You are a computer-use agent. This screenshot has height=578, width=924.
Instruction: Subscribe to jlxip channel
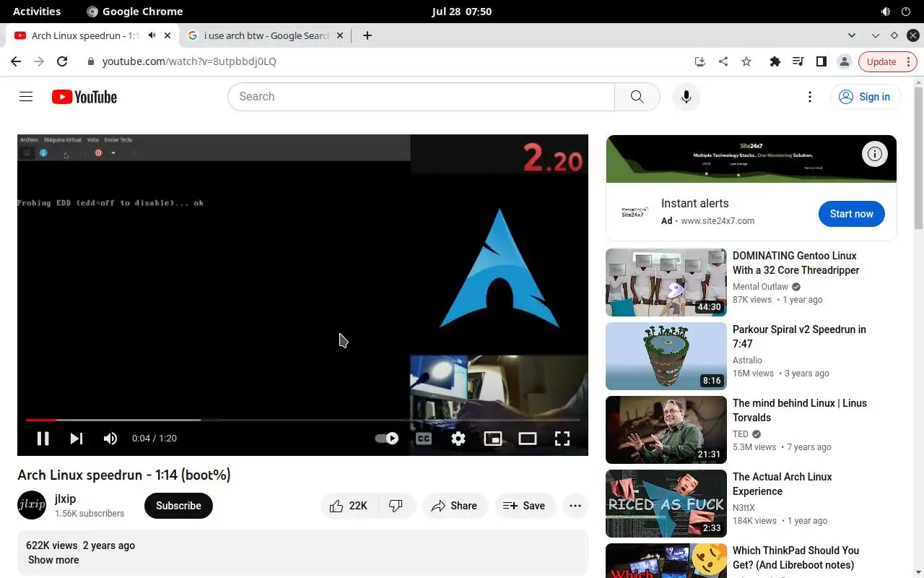click(178, 506)
